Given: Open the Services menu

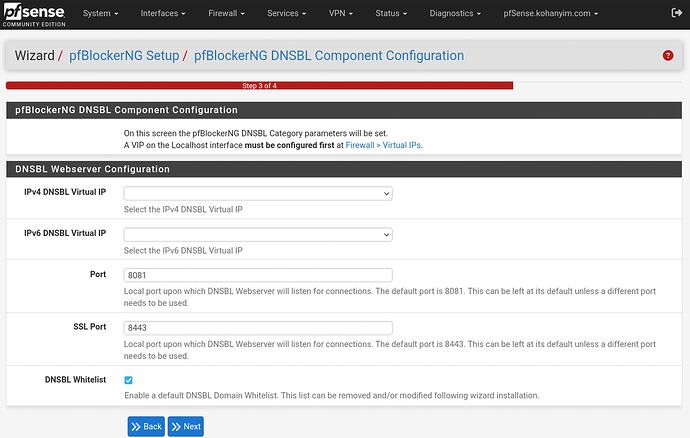Looking at the screenshot, I should pos(286,13).
